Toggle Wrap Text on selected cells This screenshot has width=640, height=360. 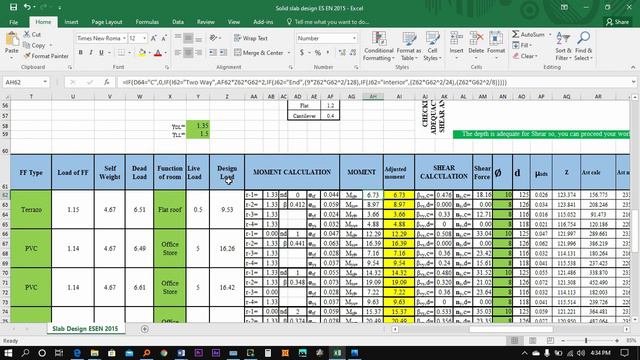point(251,38)
